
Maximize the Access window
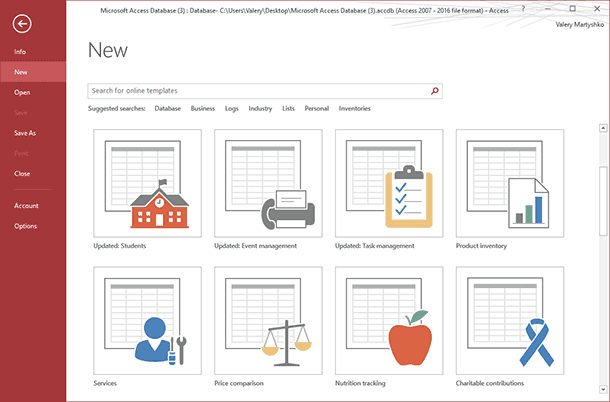coord(572,9)
